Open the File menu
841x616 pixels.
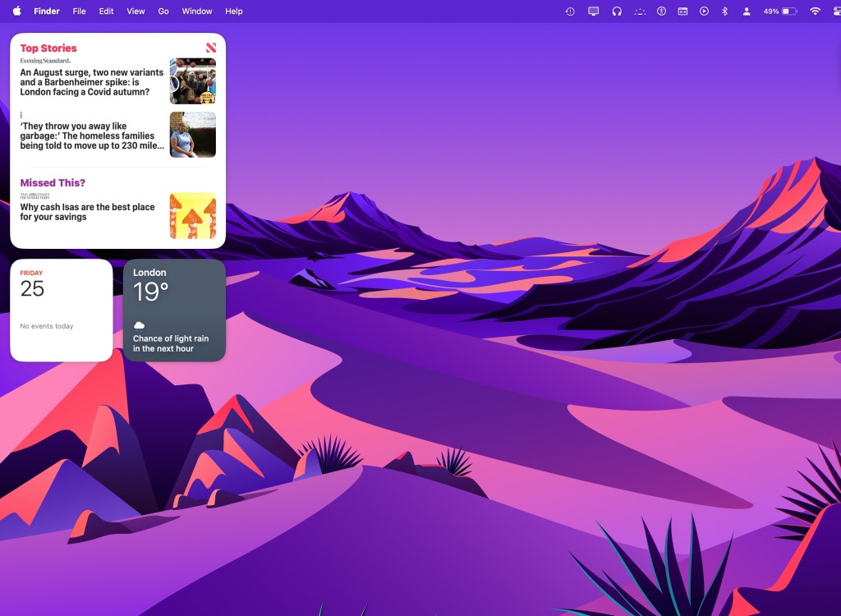79,11
